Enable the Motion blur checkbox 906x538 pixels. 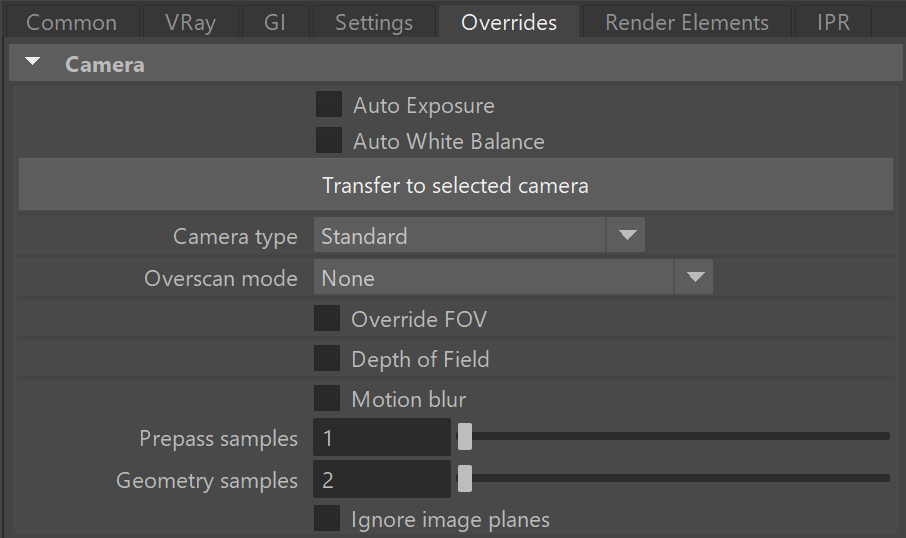click(x=327, y=398)
